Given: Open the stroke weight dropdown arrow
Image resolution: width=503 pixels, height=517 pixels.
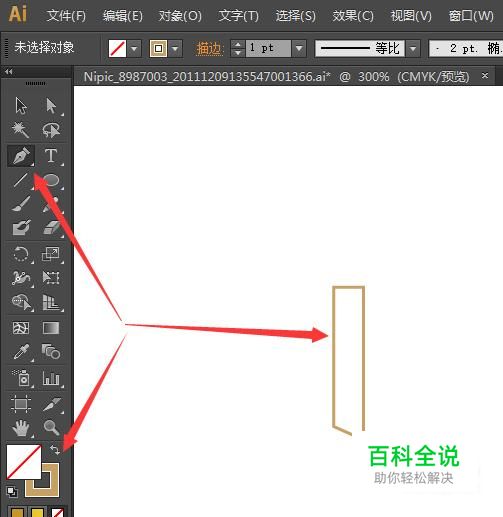Looking at the screenshot, I should [299, 49].
